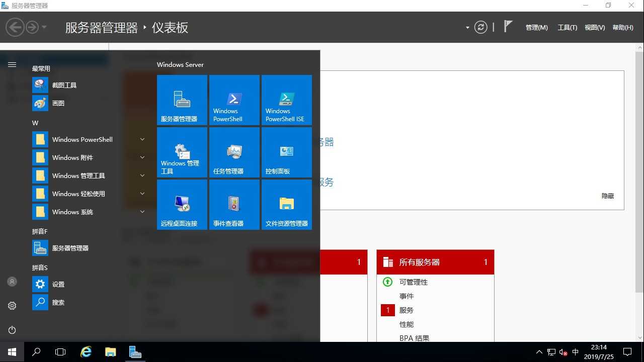Click 性能 under 所有服务器
Viewport: 644px width, 362px height.
coord(407,324)
